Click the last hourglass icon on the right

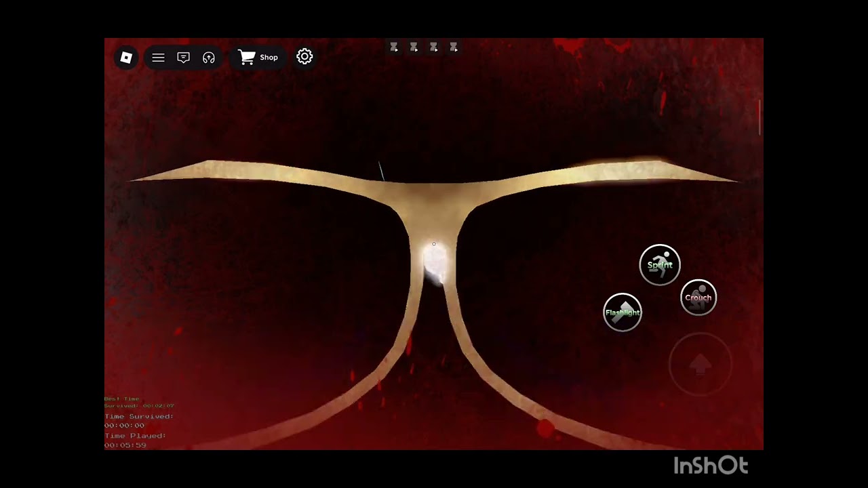454,47
